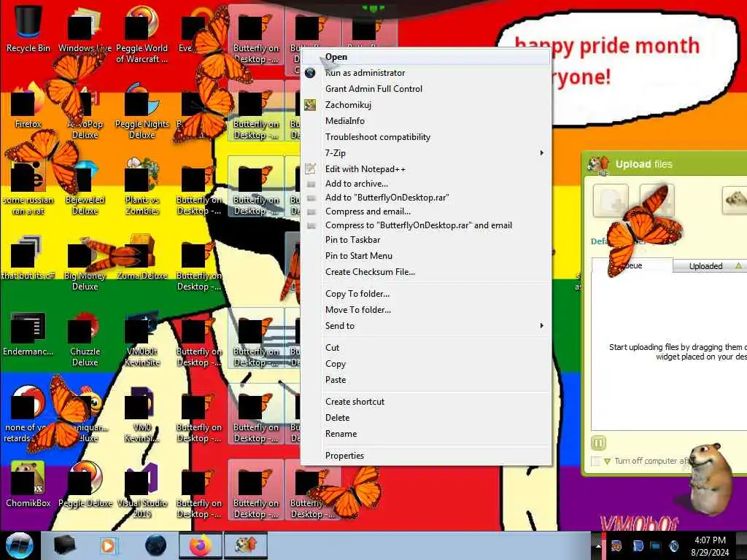Choose Compress to "ButterflyOnDesktop.rar" and email
The width and height of the screenshot is (747, 560).
pos(426,225)
